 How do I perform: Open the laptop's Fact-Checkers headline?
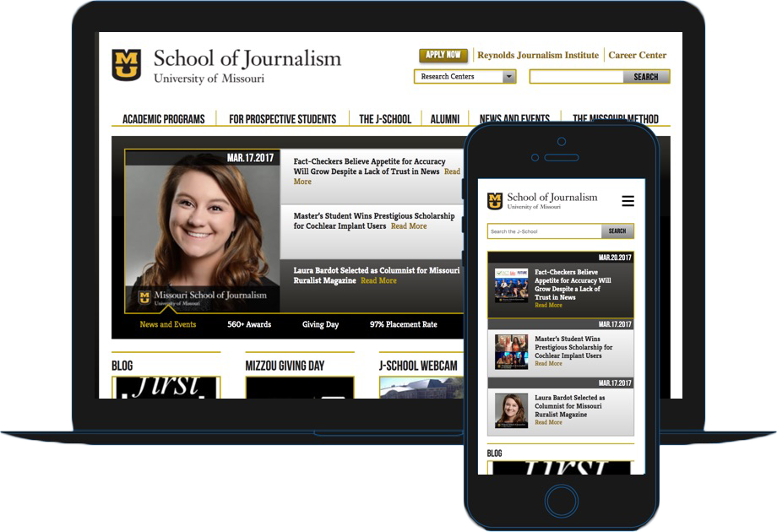coord(369,166)
